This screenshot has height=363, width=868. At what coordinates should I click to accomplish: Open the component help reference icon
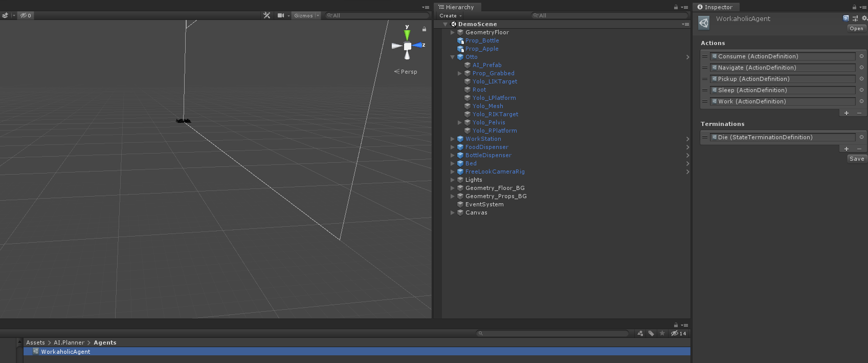point(846,18)
